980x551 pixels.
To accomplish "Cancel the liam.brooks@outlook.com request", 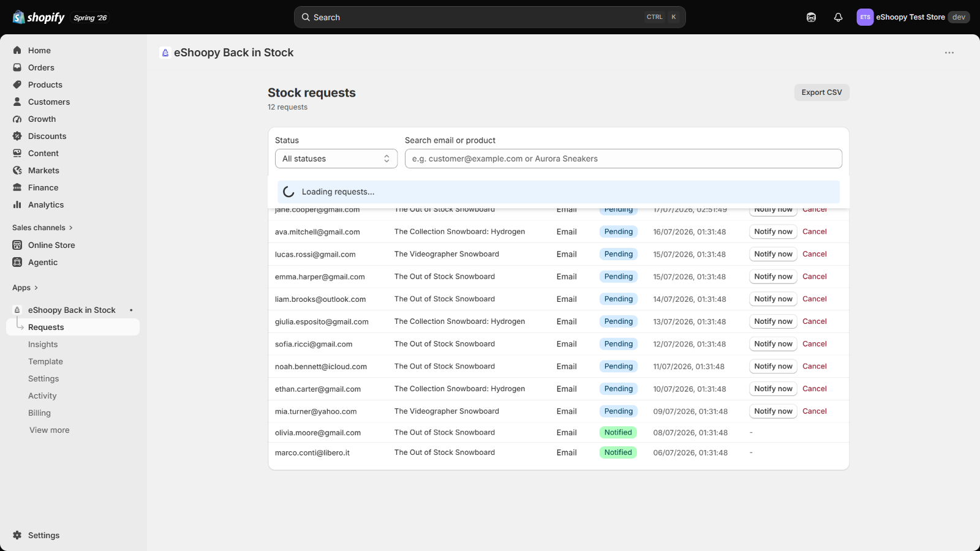I will click(815, 299).
